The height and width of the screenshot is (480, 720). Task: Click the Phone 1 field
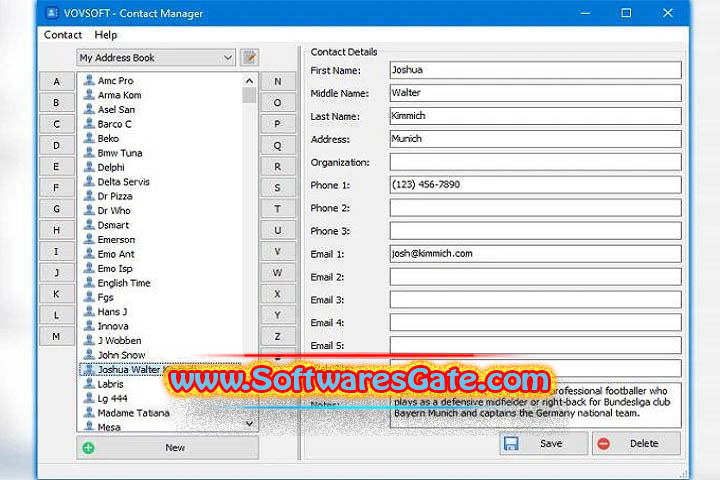coord(535,185)
